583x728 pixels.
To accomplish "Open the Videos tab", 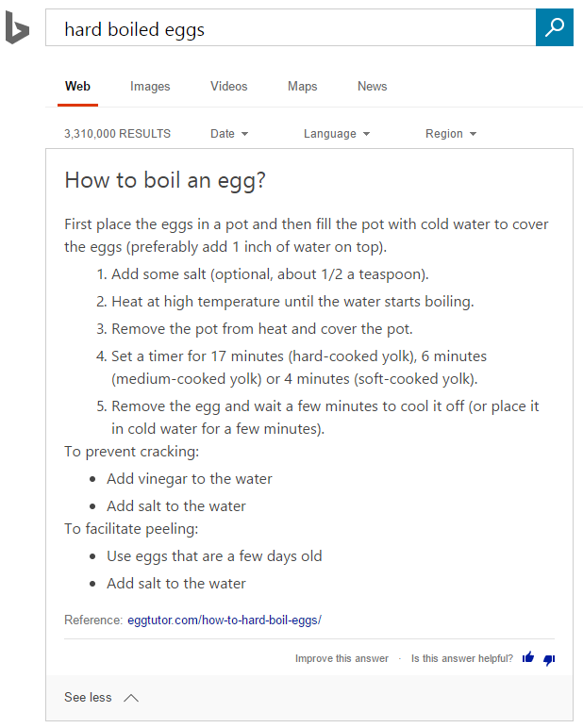I will [x=229, y=87].
